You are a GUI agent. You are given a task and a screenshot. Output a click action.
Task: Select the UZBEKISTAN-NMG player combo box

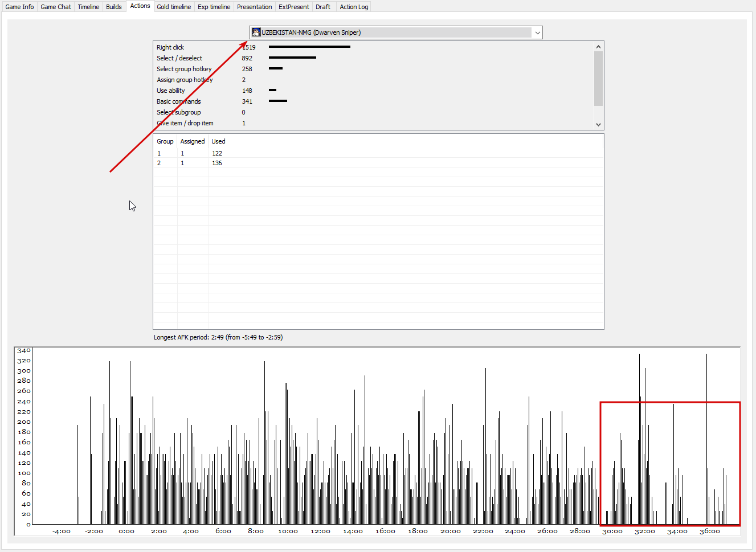point(396,32)
